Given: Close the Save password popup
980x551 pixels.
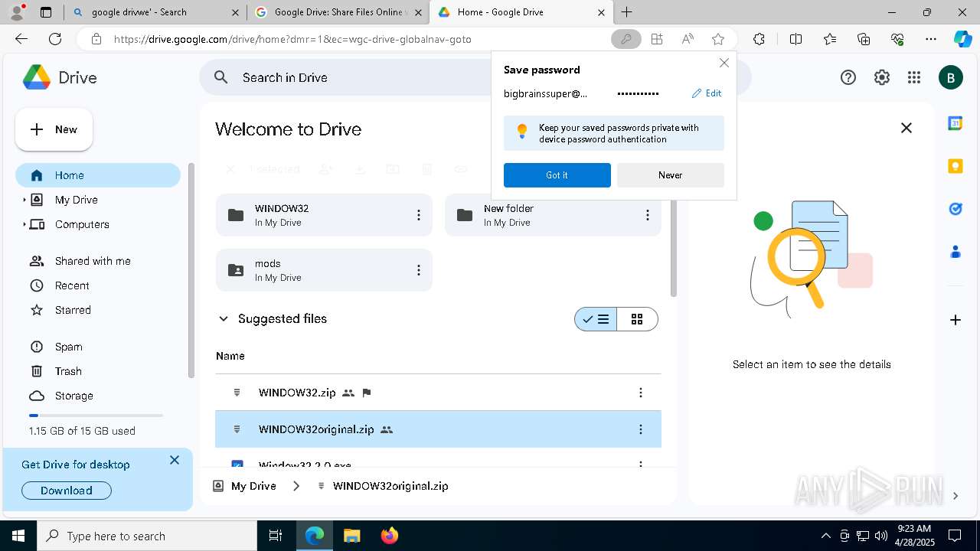Looking at the screenshot, I should click(x=724, y=63).
